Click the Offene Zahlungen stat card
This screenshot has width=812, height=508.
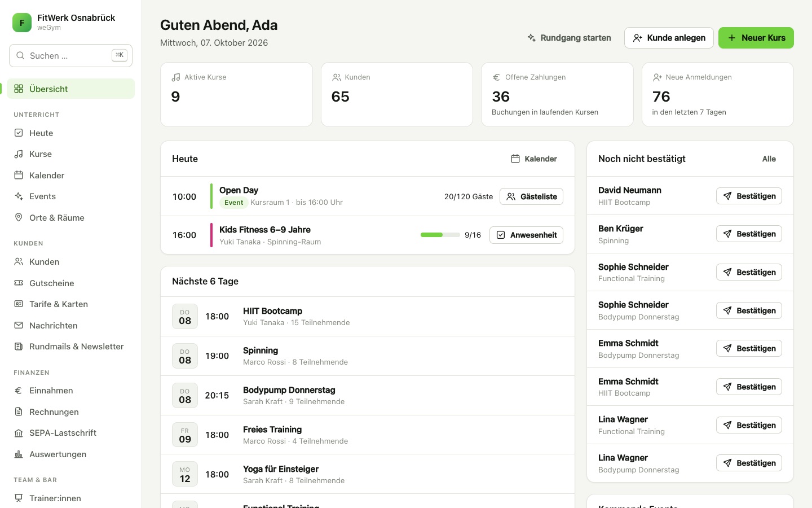(x=557, y=94)
